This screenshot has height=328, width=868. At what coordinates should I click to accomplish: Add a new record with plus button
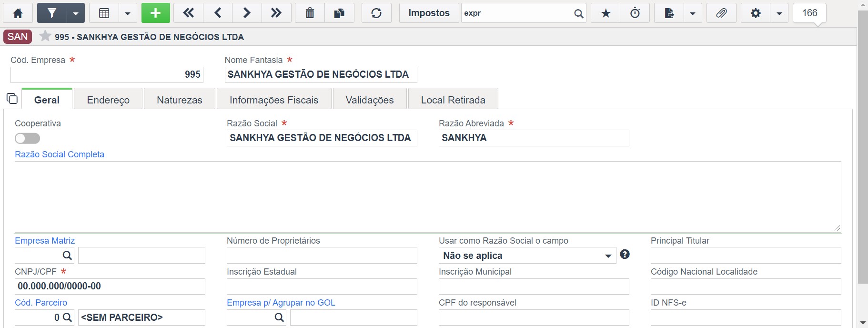pyautogui.click(x=156, y=13)
